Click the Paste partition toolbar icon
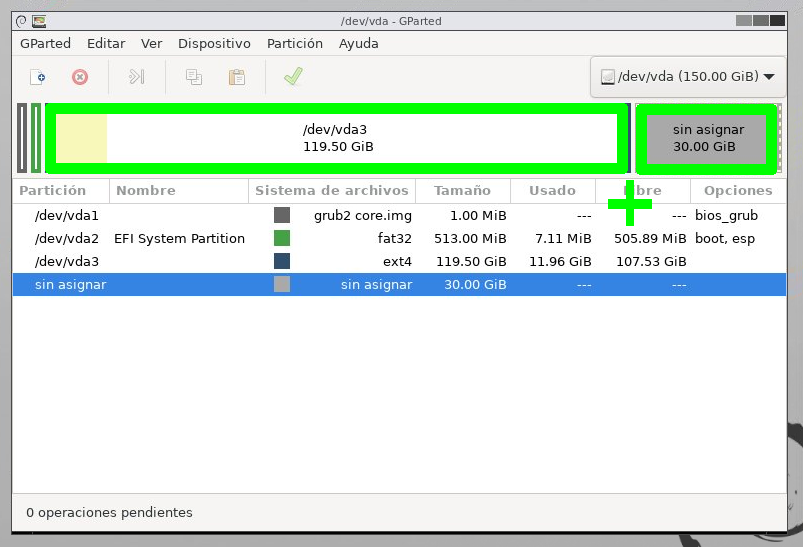Screen dimensions: 803x547 coord(237,76)
